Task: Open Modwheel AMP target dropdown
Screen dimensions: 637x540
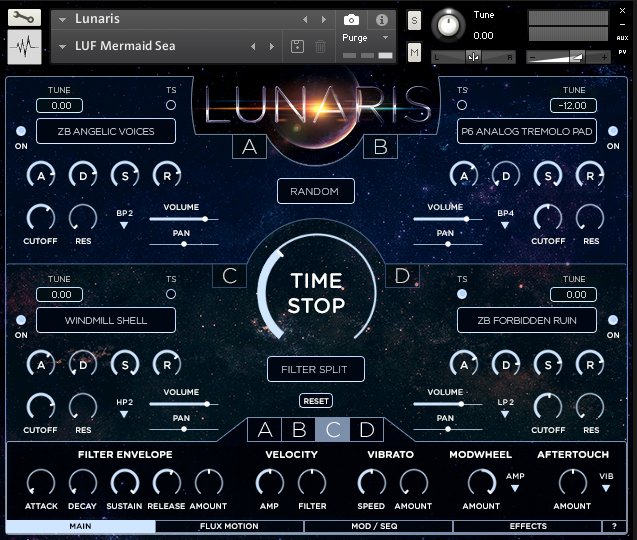Action: 515,488
